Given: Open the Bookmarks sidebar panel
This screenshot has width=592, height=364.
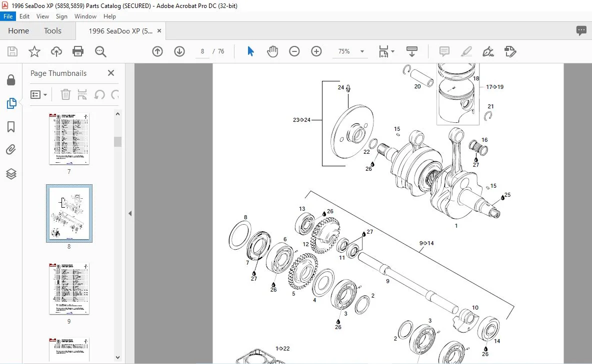Looking at the screenshot, I should tap(11, 127).
